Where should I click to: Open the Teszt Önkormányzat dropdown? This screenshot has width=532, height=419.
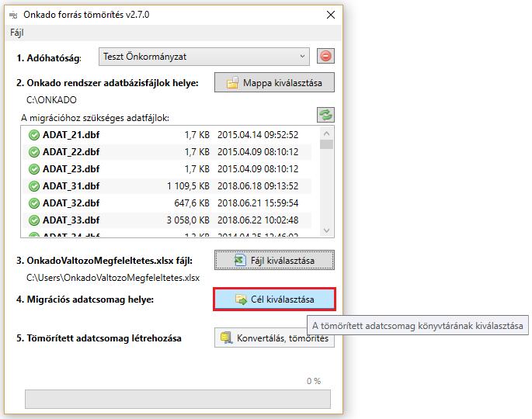tap(204, 57)
